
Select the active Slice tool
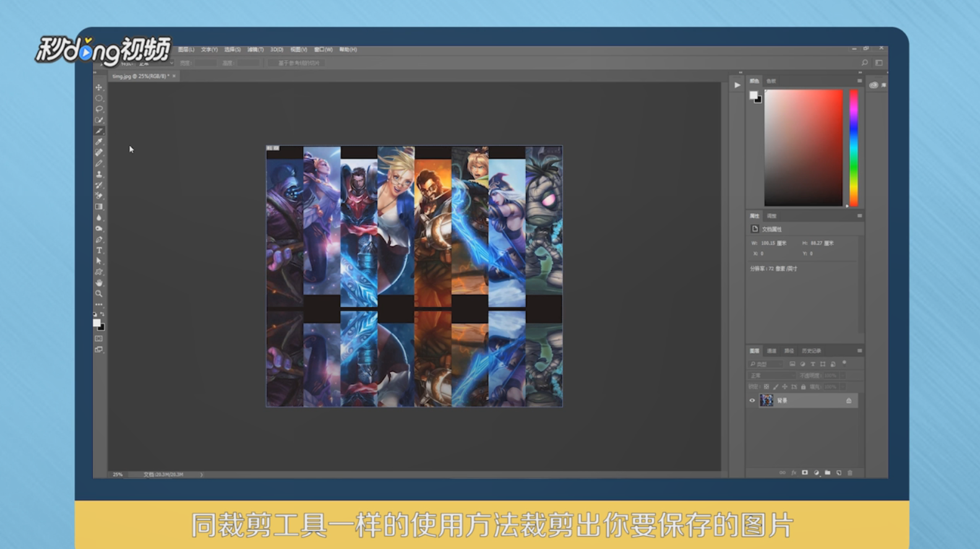[x=99, y=131]
